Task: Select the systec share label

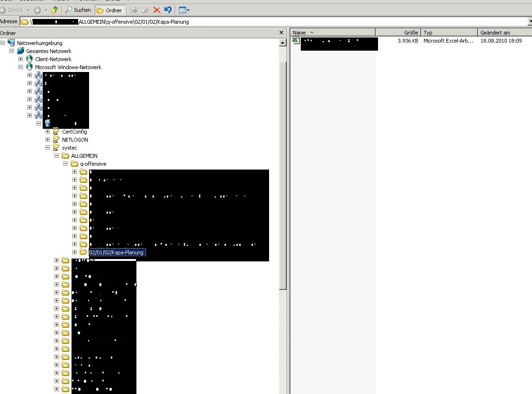Action: pos(70,148)
